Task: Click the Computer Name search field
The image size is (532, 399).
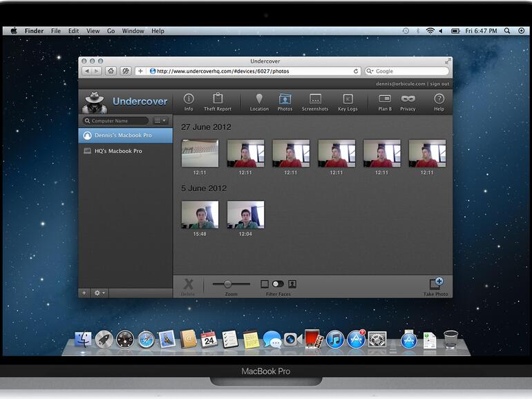Action: coord(115,121)
